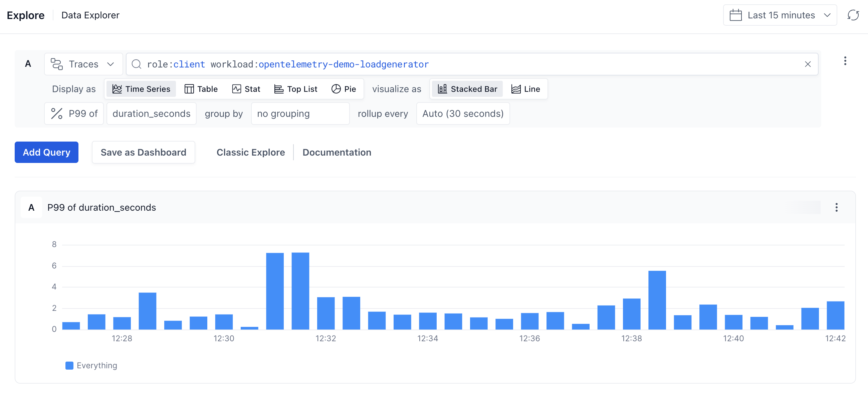
Task: Click the Add Query button
Action: pos(46,152)
